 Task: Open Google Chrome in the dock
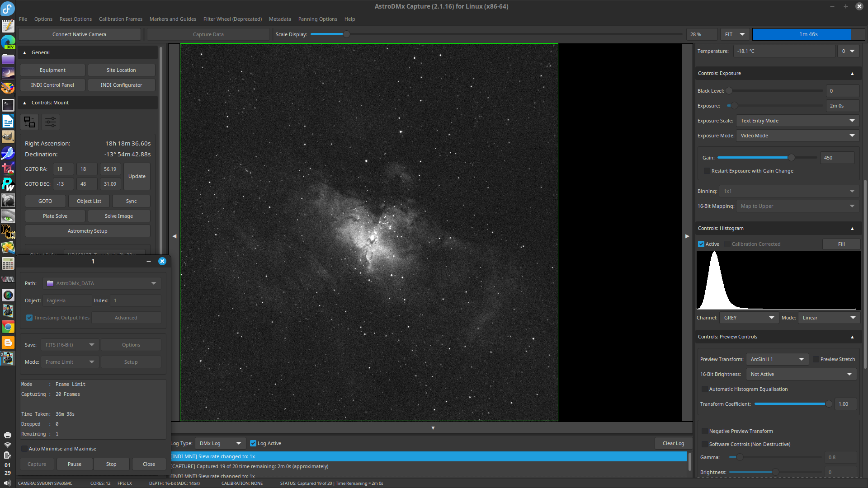pos(8,327)
